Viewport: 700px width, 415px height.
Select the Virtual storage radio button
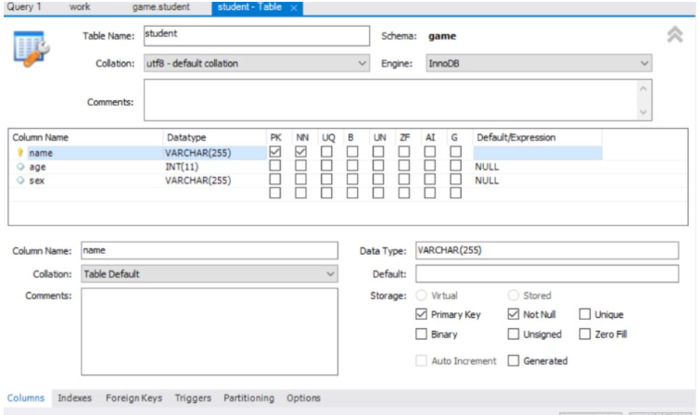tap(421, 296)
